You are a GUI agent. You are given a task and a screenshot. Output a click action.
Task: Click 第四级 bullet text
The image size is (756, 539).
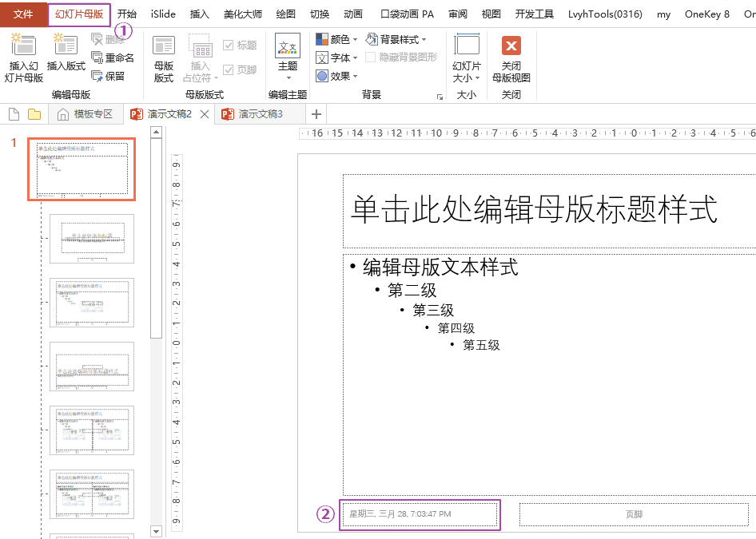[x=456, y=328]
